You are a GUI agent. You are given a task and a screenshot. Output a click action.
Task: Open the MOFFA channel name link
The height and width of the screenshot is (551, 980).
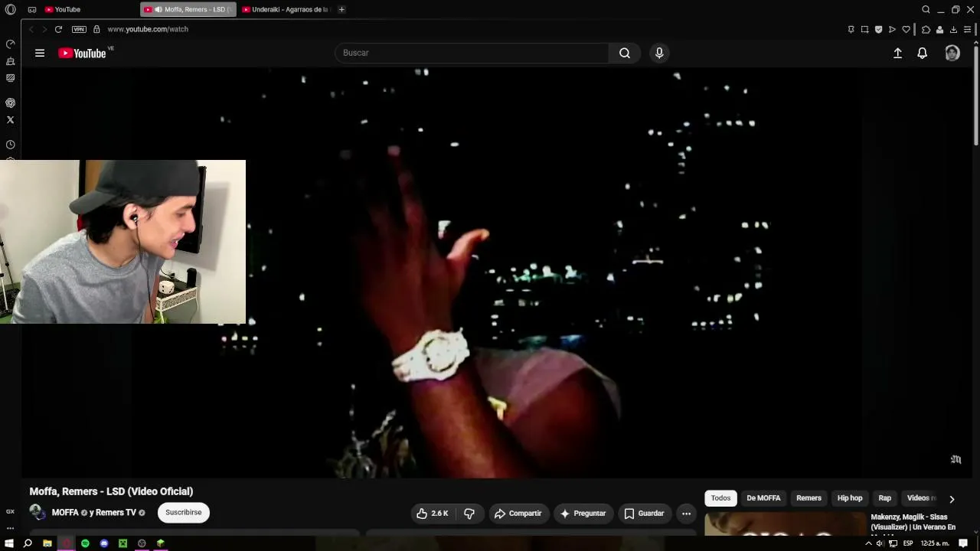click(x=65, y=513)
